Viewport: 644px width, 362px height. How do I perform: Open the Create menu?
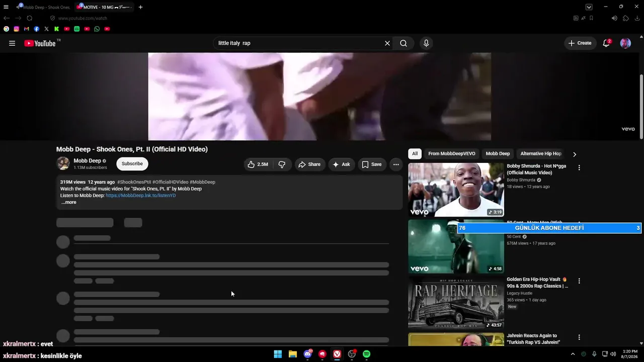580,43
